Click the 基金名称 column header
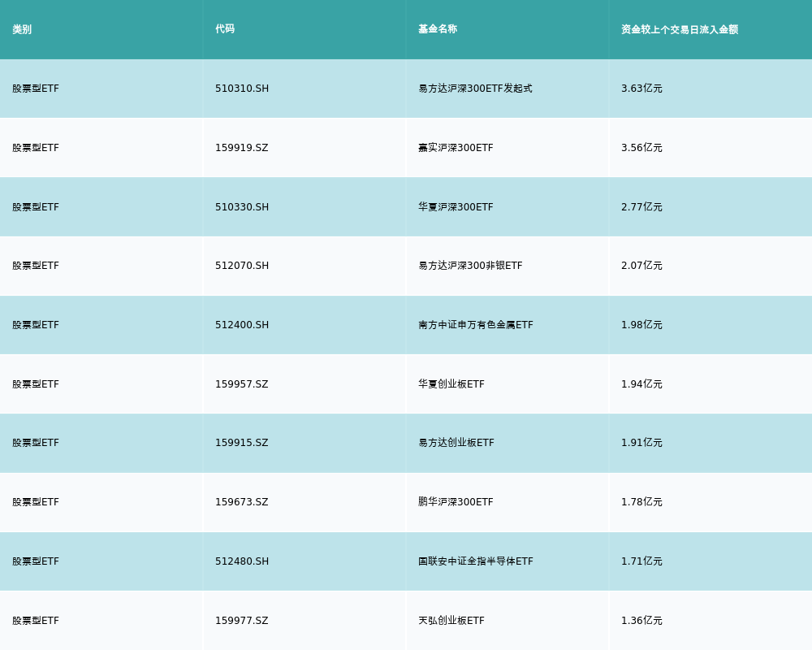The height and width of the screenshot is (650, 812). pos(438,29)
